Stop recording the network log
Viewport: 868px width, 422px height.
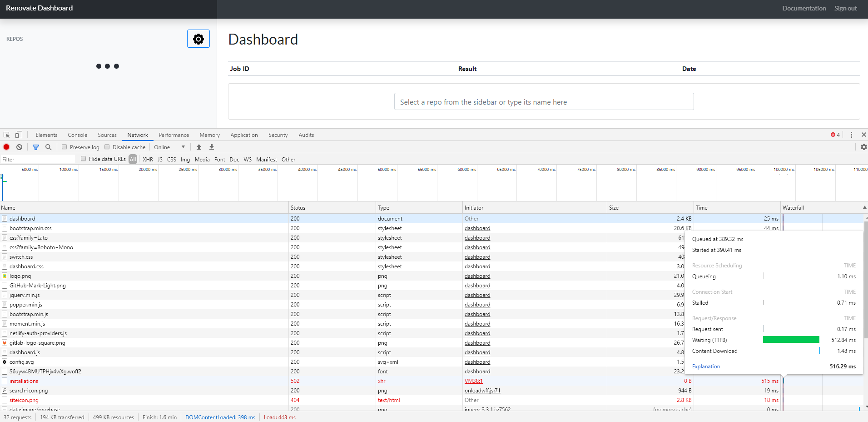(x=6, y=147)
